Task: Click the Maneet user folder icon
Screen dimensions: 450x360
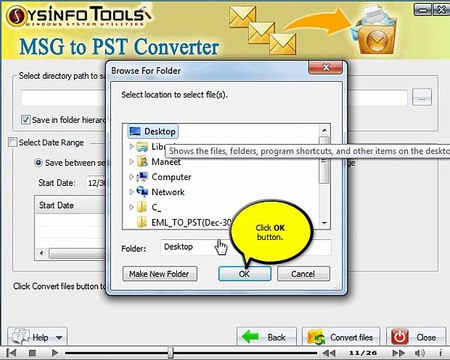Action: tap(142, 162)
